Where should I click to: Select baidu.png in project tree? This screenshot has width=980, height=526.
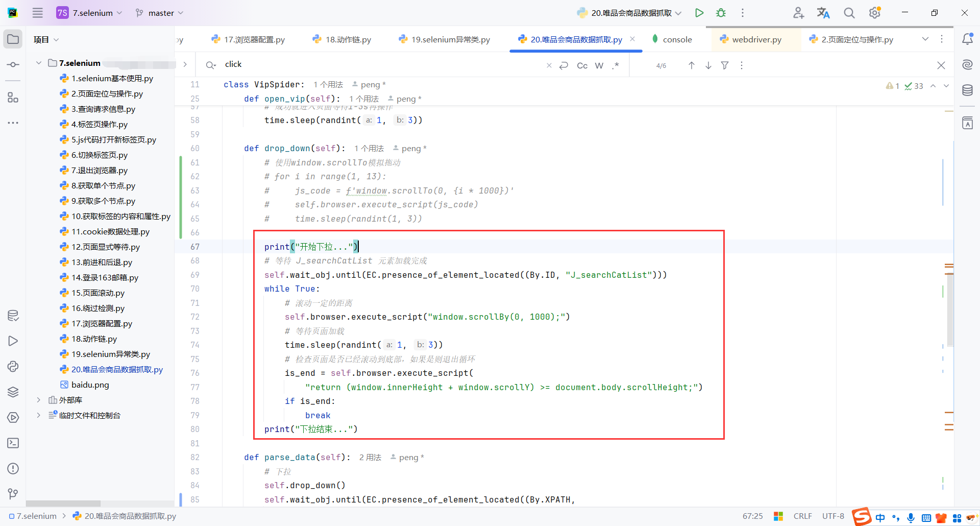(85, 385)
